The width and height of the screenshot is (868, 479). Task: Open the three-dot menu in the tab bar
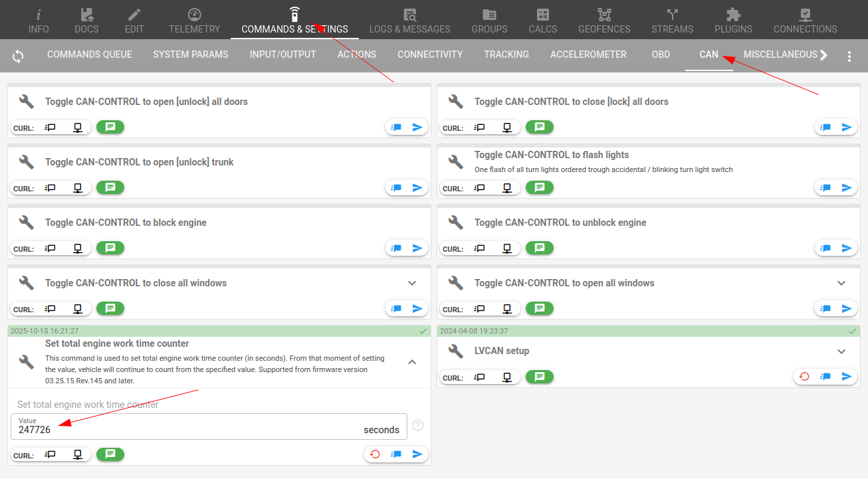(849, 56)
